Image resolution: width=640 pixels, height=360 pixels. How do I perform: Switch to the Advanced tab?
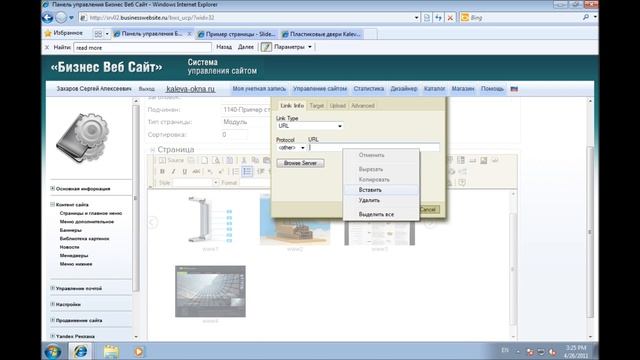pyautogui.click(x=363, y=106)
